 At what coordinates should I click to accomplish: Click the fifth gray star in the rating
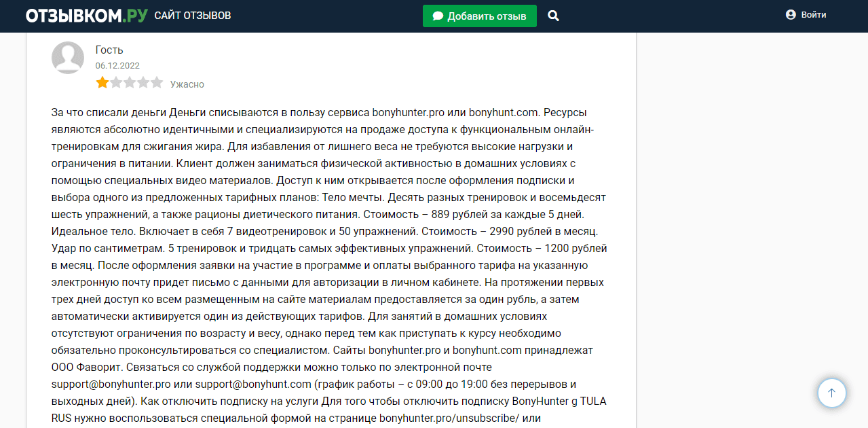157,82
